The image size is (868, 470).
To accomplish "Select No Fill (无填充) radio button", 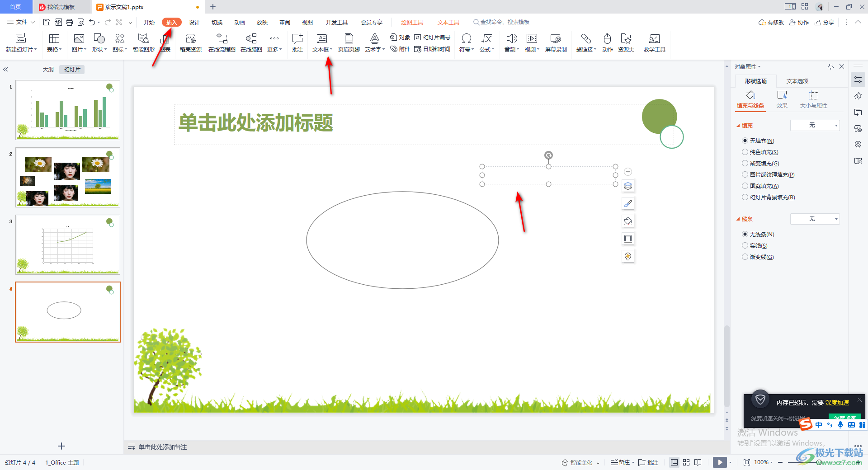I will pos(745,141).
